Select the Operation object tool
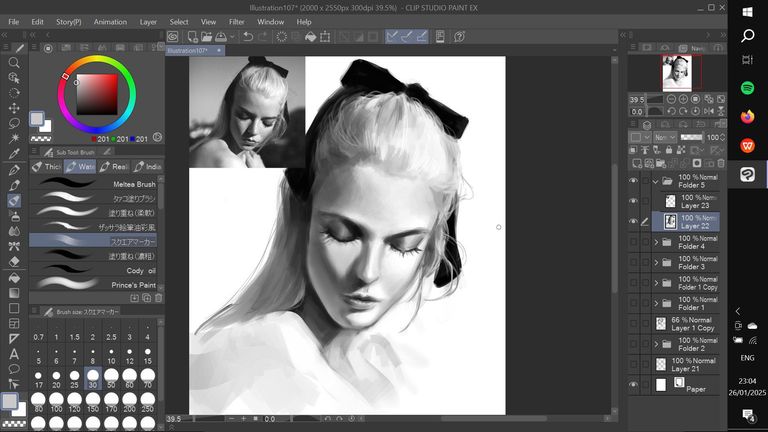This screenshot has width=768, height=432. [14, 78]
